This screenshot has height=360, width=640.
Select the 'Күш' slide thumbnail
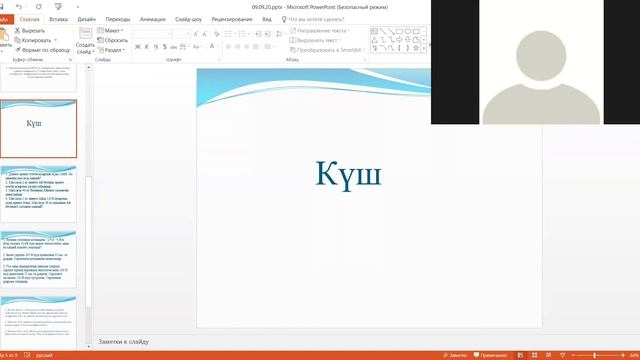pyautogui.click(x=38, y=129)
